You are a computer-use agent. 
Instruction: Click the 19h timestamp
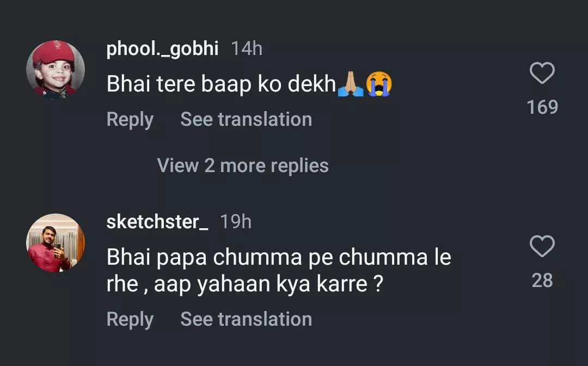coord(236,222)
